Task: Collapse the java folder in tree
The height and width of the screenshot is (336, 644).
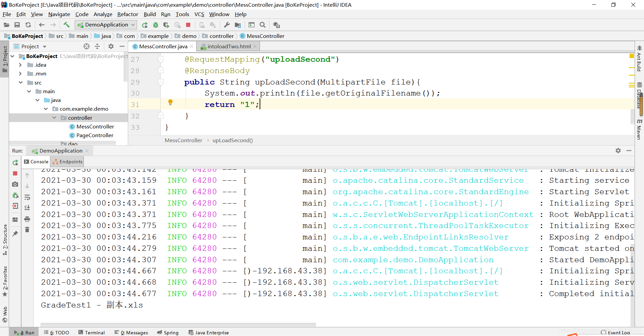Action: (x=37, y=100)
